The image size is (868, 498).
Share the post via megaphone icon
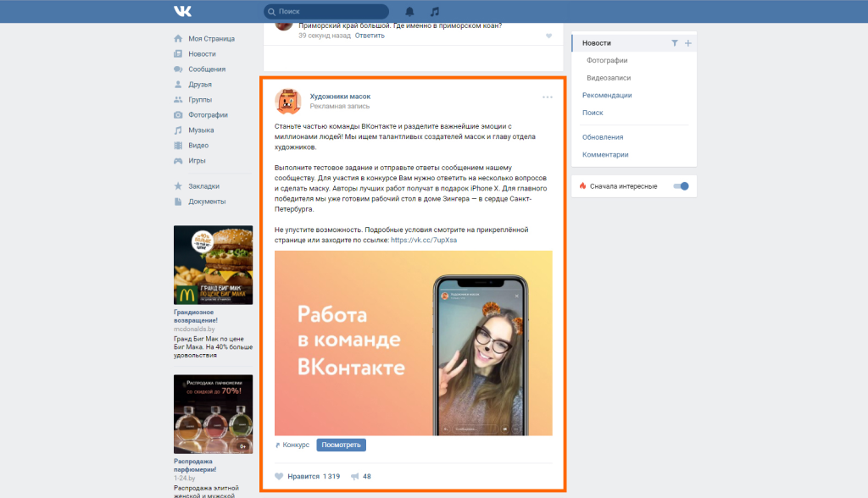(355, 477)
